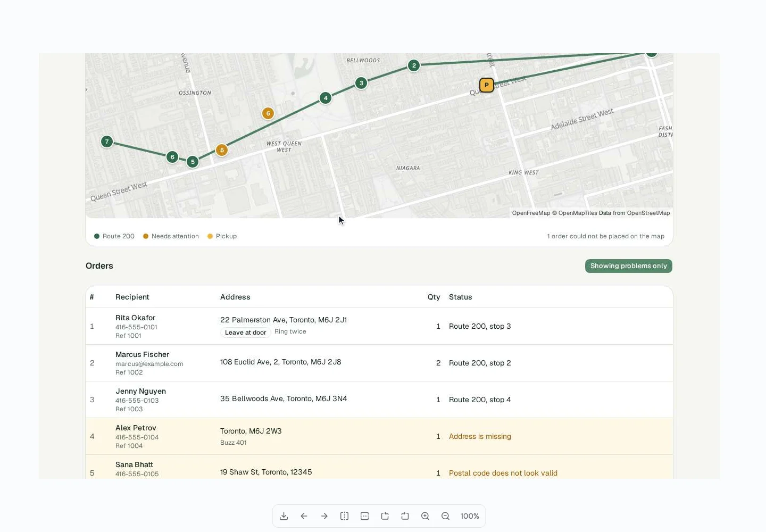
Task: Go forward with the right arrow icon
Action: coord(324,516)
